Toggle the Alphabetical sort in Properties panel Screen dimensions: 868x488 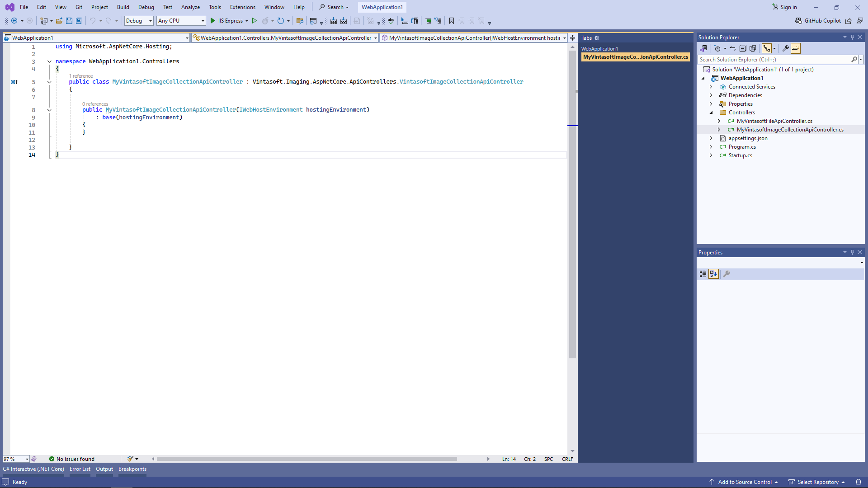pos(713,274)
